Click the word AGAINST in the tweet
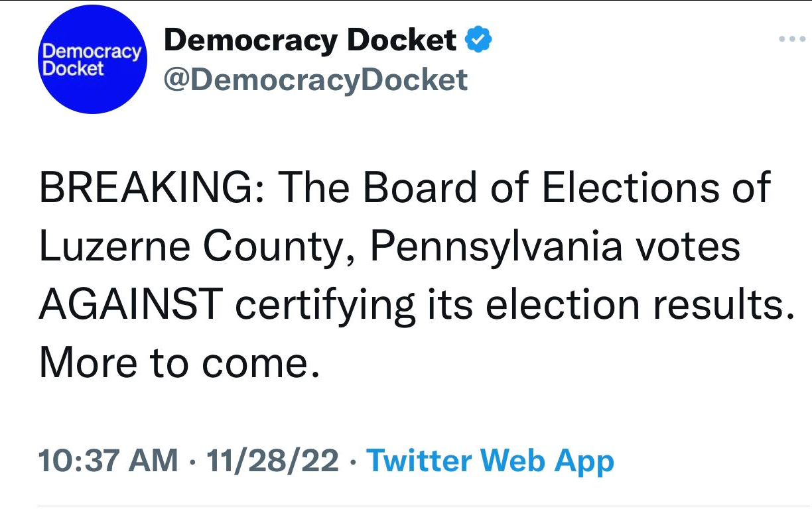812x509 pixels. 130,306
